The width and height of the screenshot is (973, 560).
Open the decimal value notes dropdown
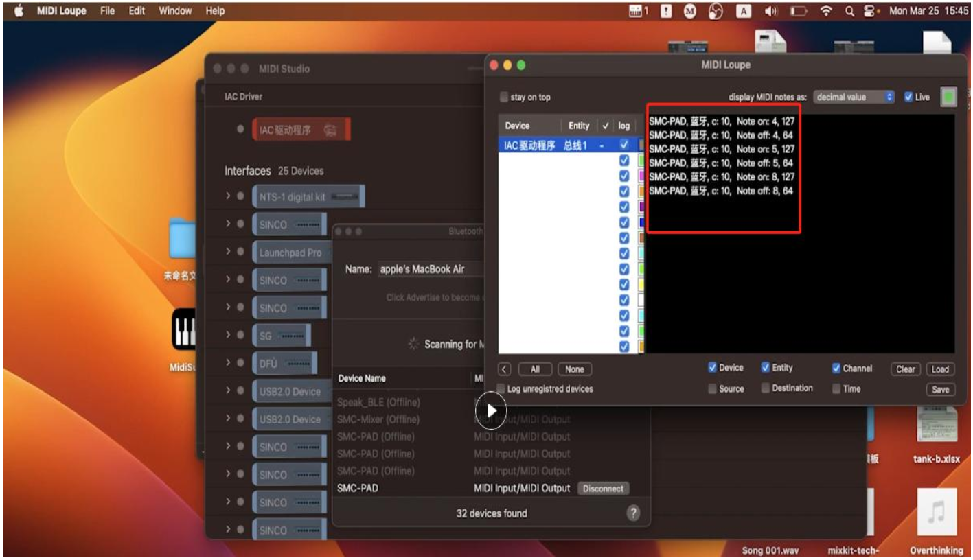(x=854, y=97)
